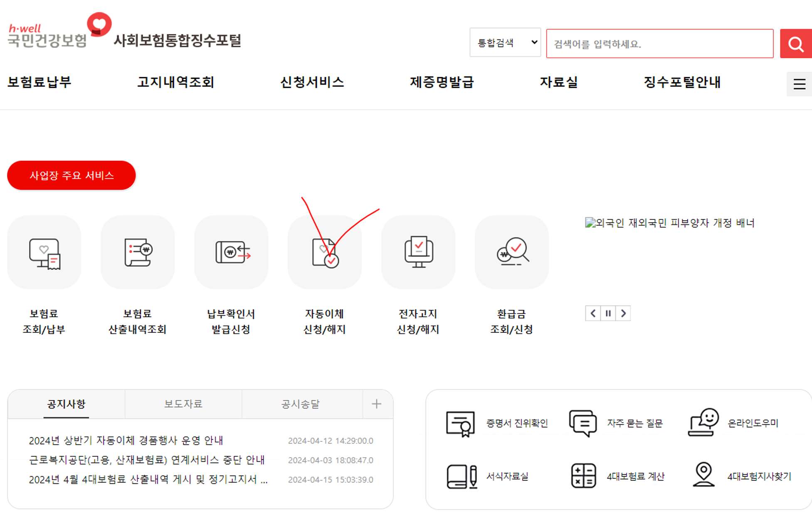Open the 환급금 조회/신청 icon
Image resolution: width=812 pixels, height=517 pixels.
coord(512,252)
